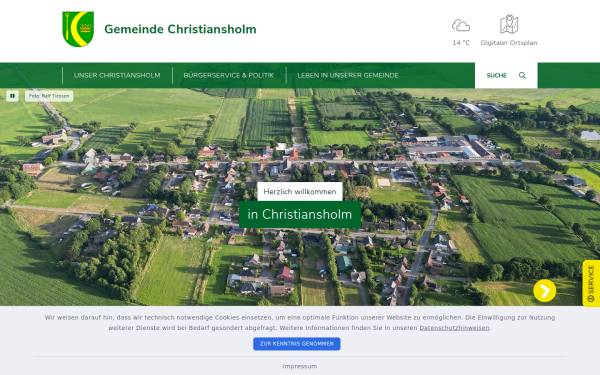Click the Digitaler Ortsplan label
This screenshot has height=375, width=600.
pos(509,43)
